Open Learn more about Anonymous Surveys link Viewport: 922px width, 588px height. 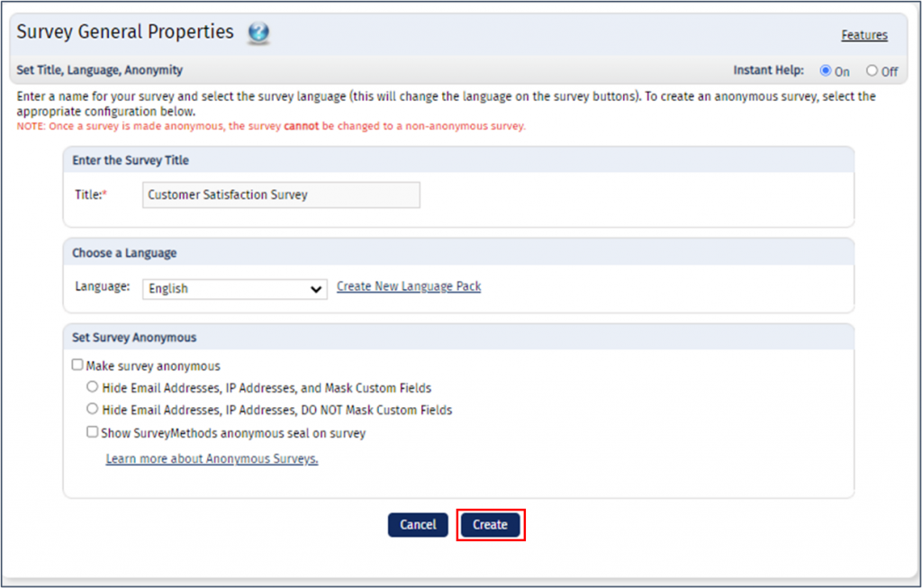point(212,458)
